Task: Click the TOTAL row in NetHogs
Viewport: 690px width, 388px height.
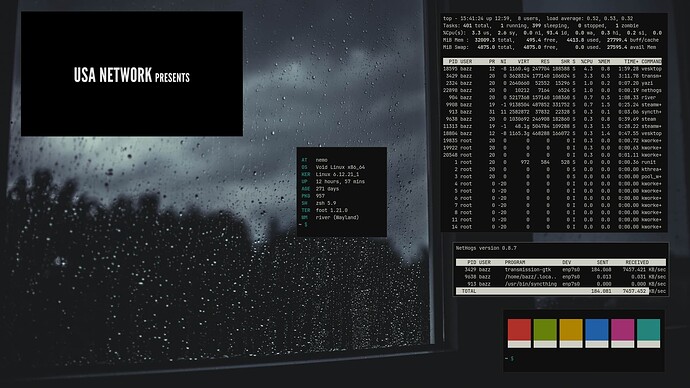Action: (x=561, y=291)
